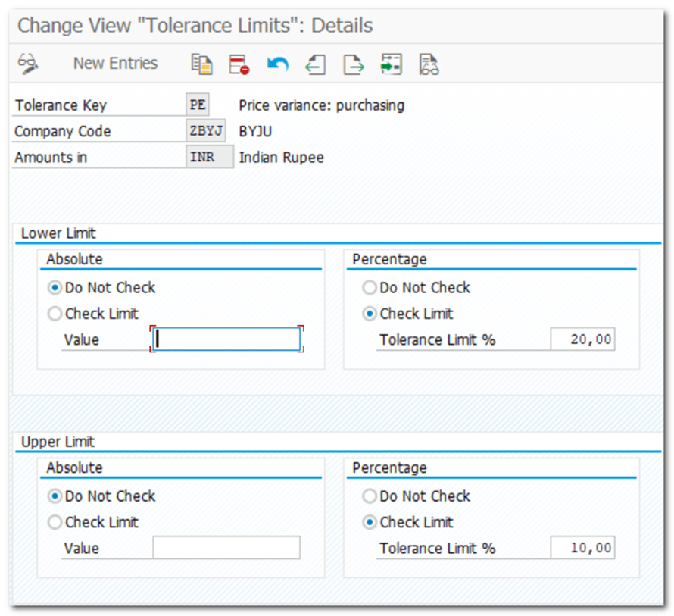Click the Lower Limit Tolerance Limit % field
Image resolution: width=674 pixels, height=616 pixels.
pos(582,340)
